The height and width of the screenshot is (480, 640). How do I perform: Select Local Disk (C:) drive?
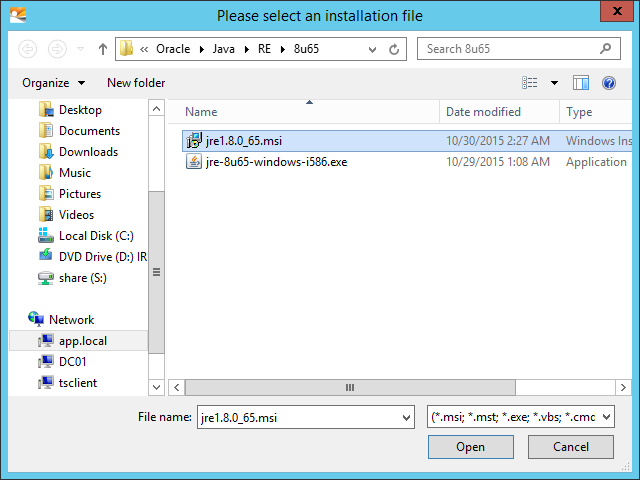(x=96, y=236)
